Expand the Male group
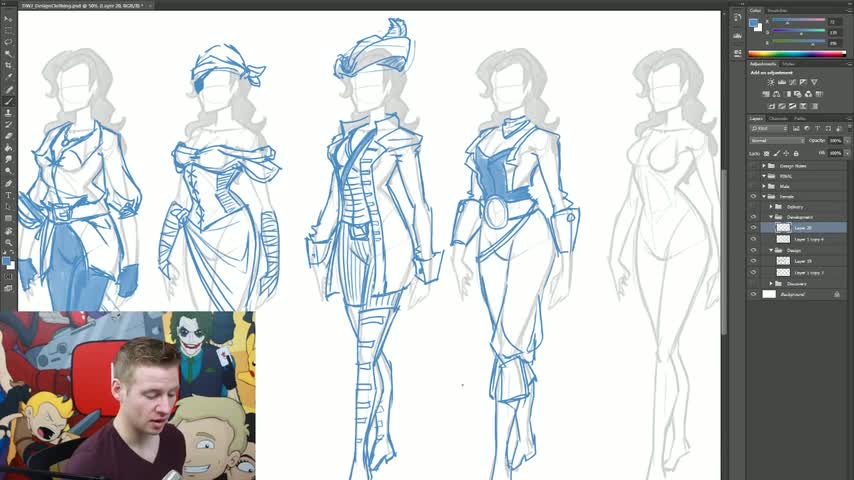Screen dimensions: 854x480 coord(764,186)
